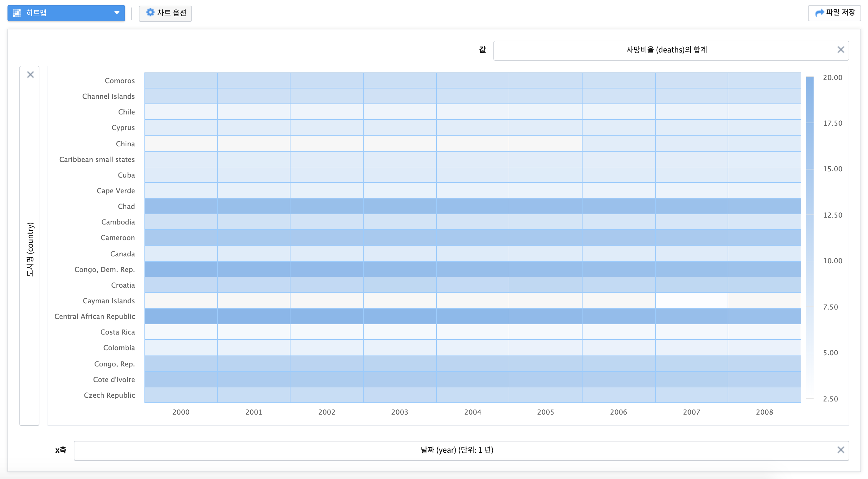Click the Cape Verde row label
Image resolution: width=868 pixels, height=479 pixels.
click(x=116, y=191)
